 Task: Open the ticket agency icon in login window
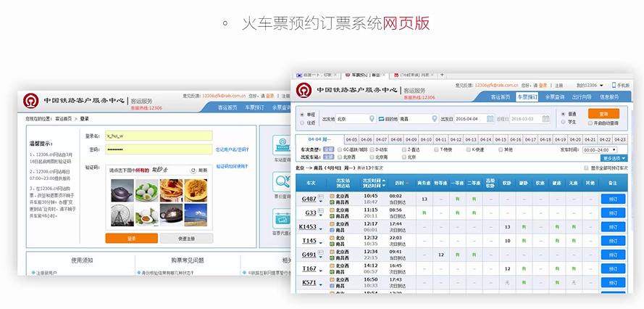pos(282,218)
